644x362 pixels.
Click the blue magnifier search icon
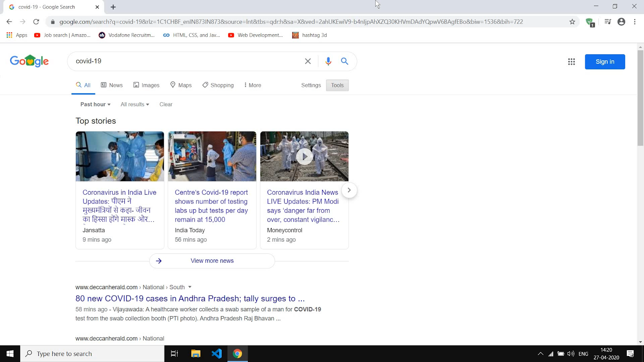[345, 61]
